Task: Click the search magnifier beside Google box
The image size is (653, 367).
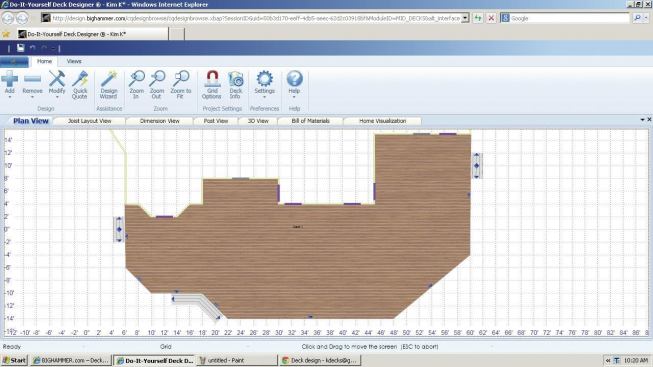Action: (637, 18)
